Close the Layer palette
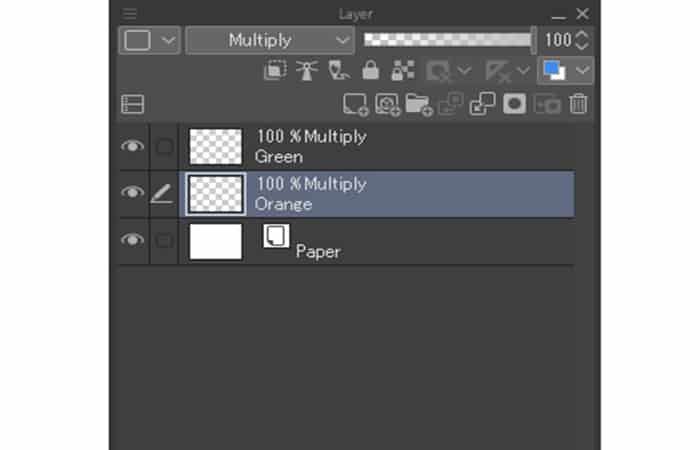Image resolution: width=700 pixels, height=450 pixels. click(583, 14)
